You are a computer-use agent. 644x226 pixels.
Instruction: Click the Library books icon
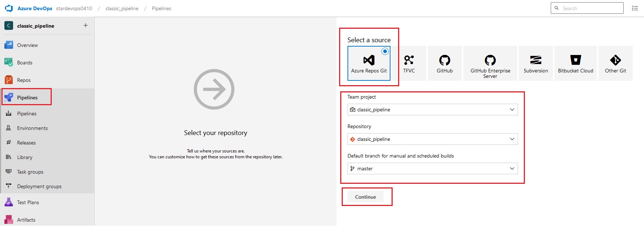pos(9,157)
